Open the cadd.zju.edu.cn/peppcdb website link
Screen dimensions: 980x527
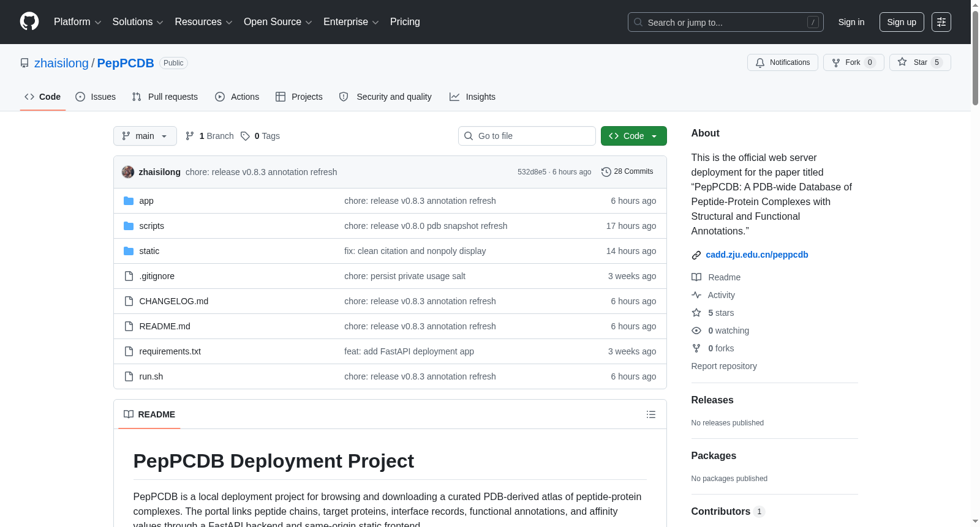click(x=757, y=255)
